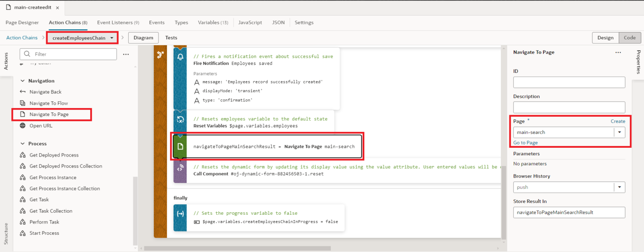Viewport: 644px width, 252px height.
Task: Open the Event Listeners tab
Action: 118,23
